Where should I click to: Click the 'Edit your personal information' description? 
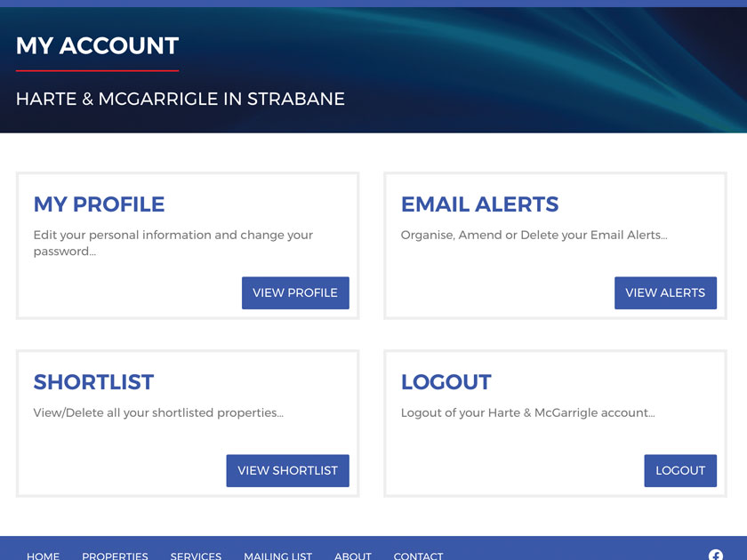click(x=173, y=243)
